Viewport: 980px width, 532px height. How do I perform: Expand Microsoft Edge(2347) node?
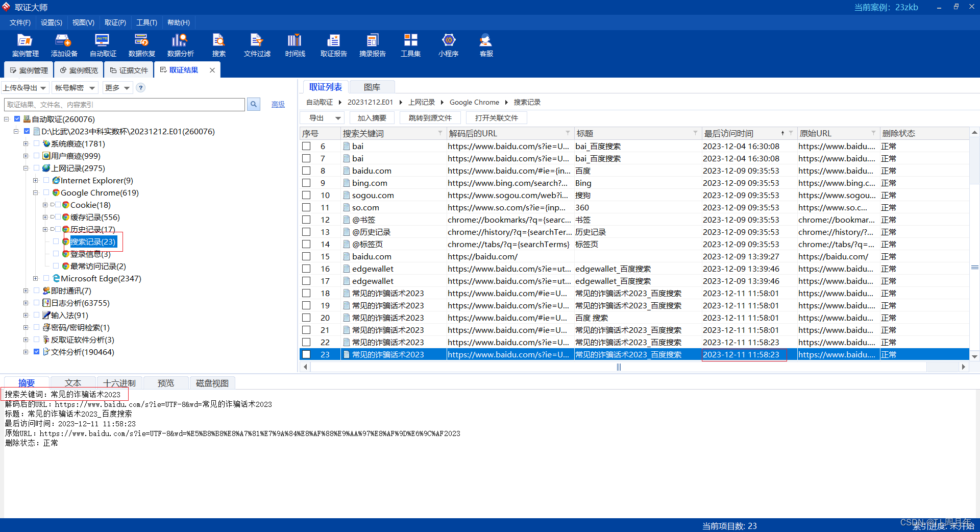pyautogui.click(x=35, y=279)
